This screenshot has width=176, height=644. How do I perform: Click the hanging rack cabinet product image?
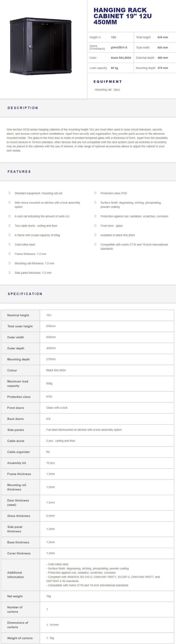coord(41,46)
